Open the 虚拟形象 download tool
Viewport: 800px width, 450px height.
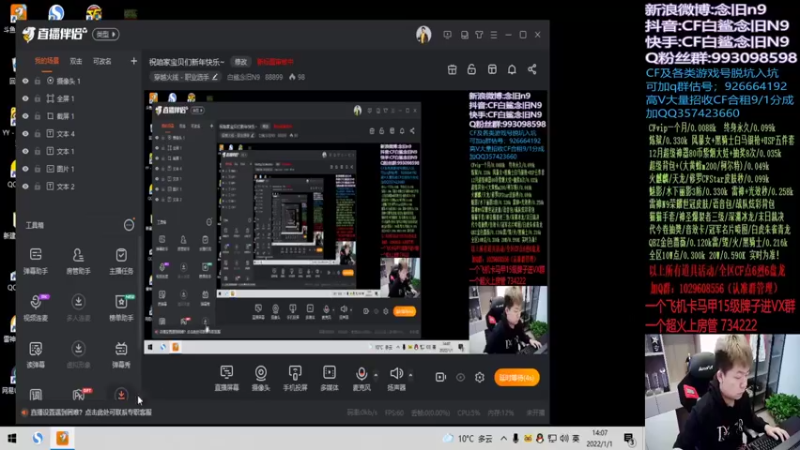pyautogui.click(x=78, y=355)
